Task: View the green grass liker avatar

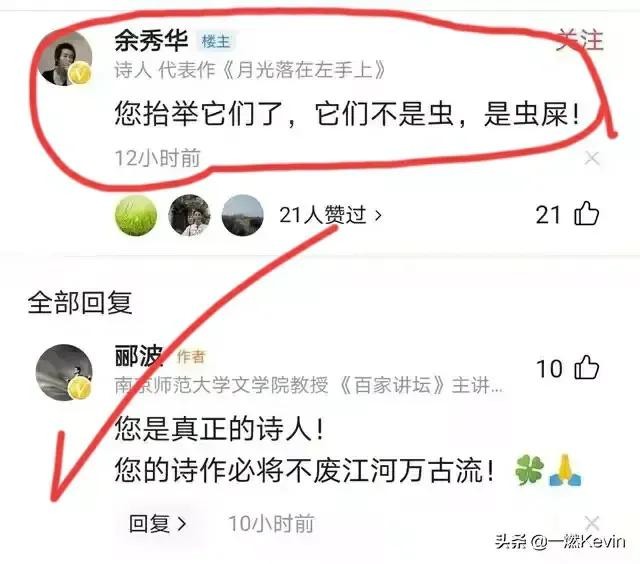Action: [136, 215]
